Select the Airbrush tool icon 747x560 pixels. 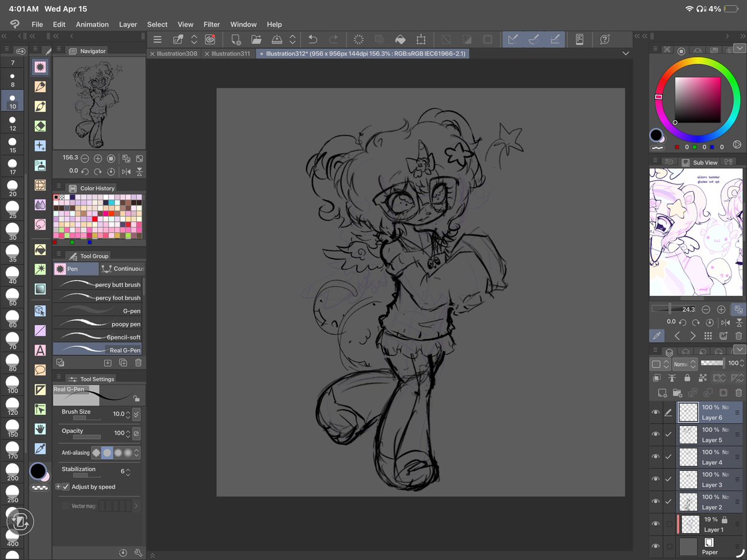[40, 165]
